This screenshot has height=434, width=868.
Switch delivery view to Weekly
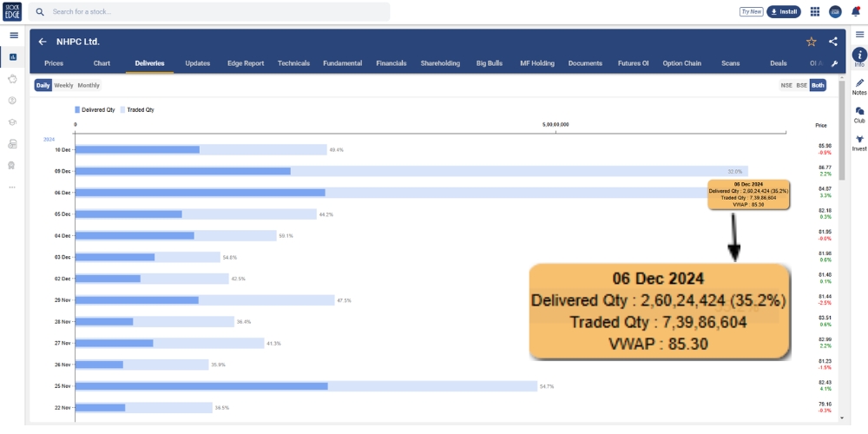(x=63, y=85)
